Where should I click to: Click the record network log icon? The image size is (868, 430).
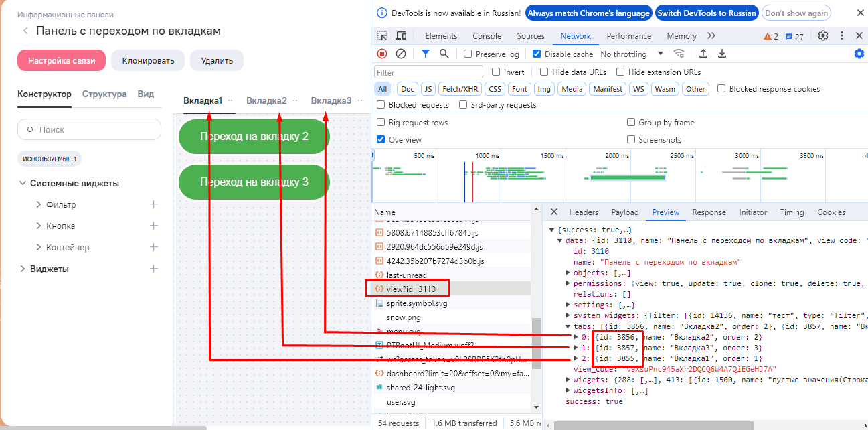pyautogui.click(x=382, y=54)
